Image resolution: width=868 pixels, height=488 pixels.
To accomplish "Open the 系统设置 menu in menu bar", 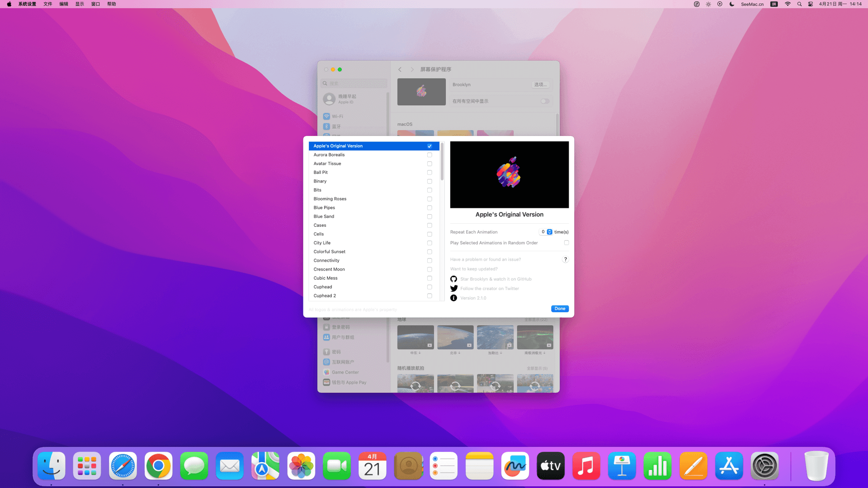I will [27, 4].
